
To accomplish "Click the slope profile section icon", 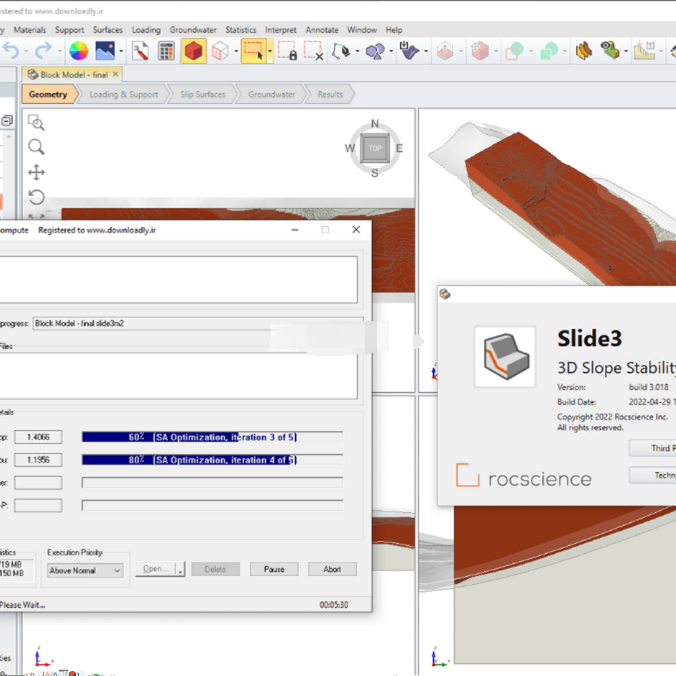I will pyautogui.click(x=645, y=50).
